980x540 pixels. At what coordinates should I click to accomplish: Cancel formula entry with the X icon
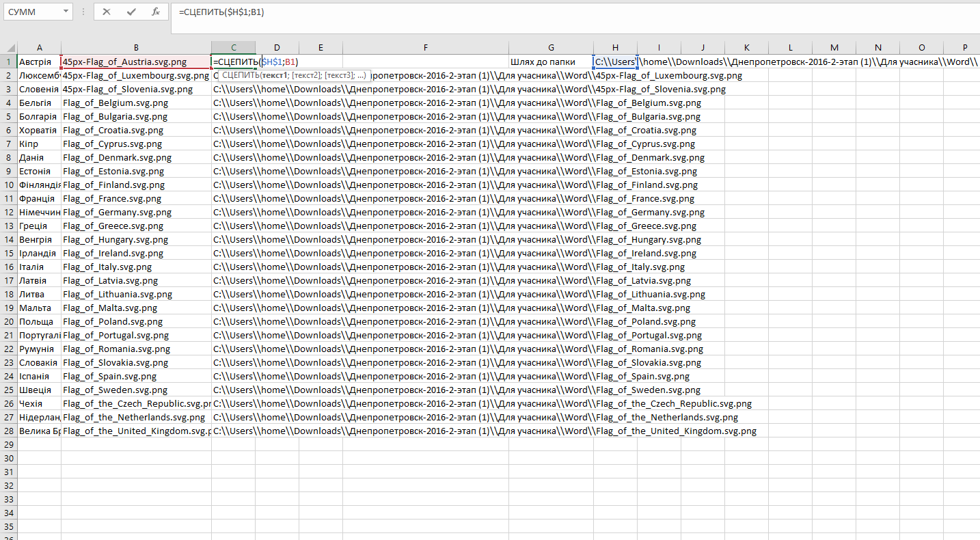pos(107,12)
